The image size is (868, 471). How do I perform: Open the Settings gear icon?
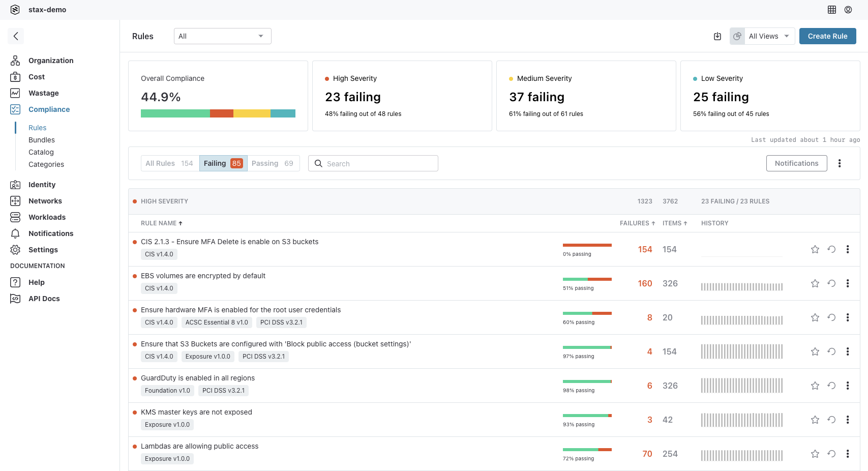15,250
